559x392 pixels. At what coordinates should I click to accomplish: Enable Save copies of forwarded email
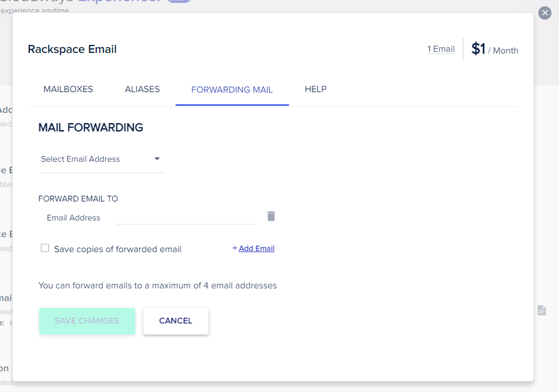[x=45, y=248]
